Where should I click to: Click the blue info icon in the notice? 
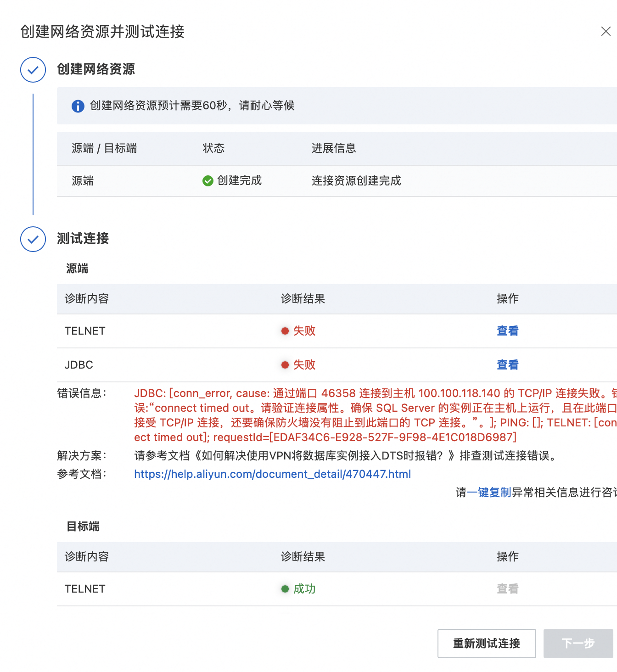pyautogui.click(x=78, y=106)
